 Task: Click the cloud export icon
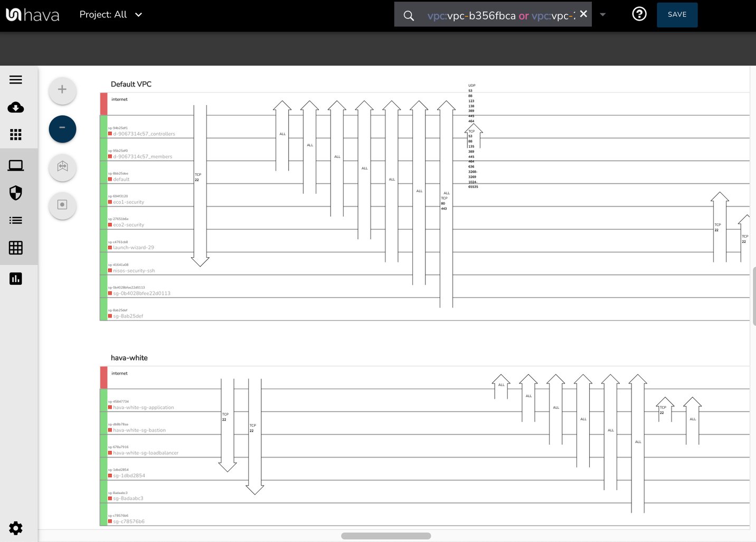pyautogui.click(x=16, y=108)
